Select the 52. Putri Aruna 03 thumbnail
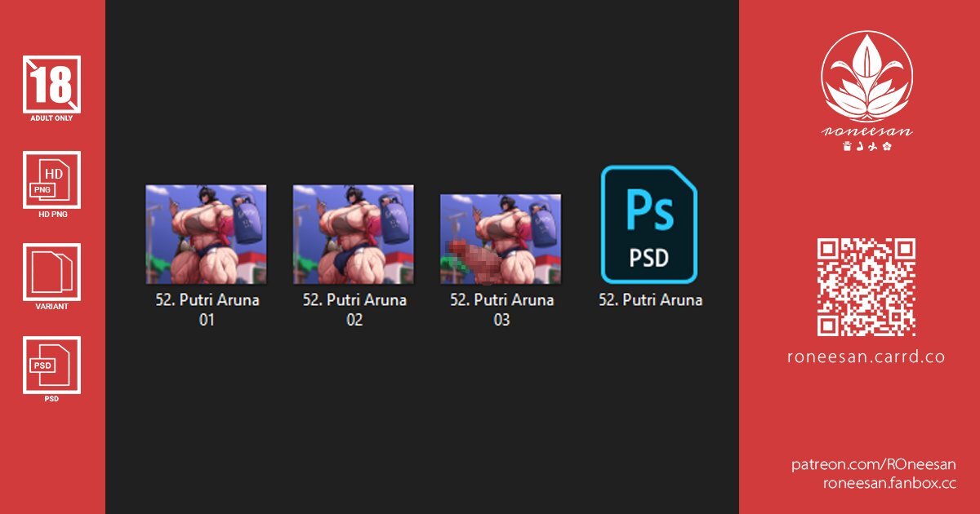The width and height of the screenshot is (980, 514). (x=501, y=239)
